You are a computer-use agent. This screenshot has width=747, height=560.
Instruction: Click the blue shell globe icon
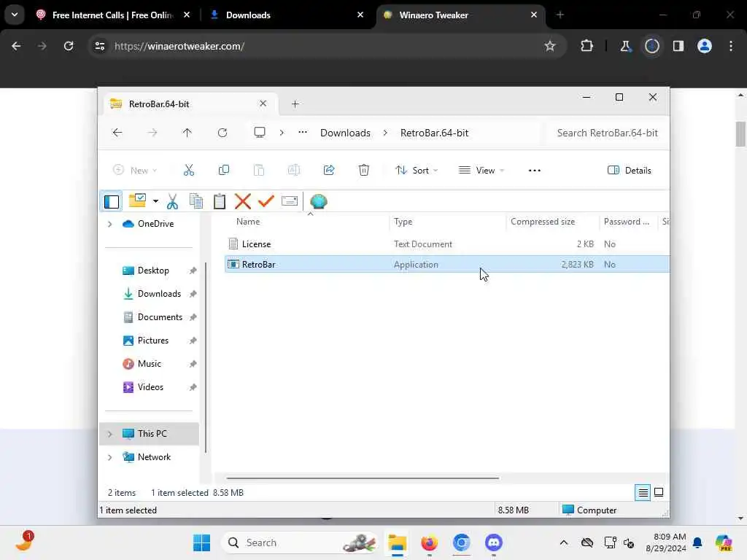pyautogui.click(x=318, y=201)
